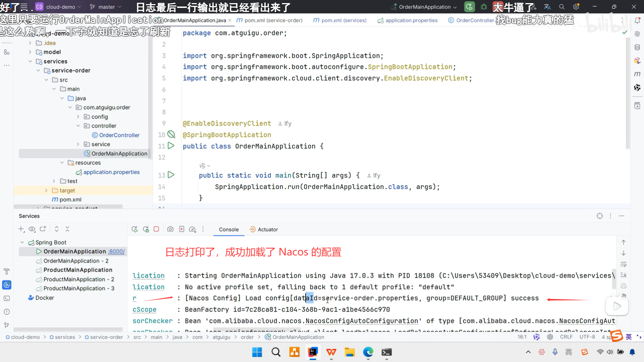
Task: Open console More options three-dot menu
Action: tap(203, 229)
